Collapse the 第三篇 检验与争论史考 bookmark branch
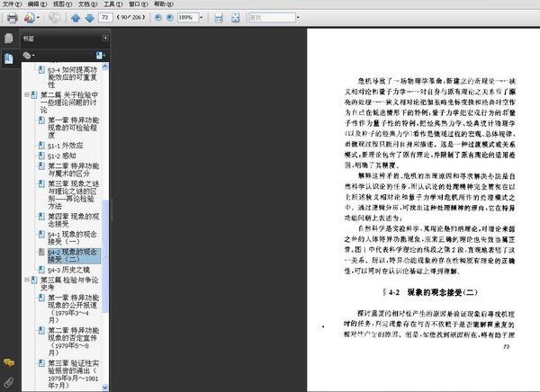This screenshot has height=392, width=540. pos(27,280)
